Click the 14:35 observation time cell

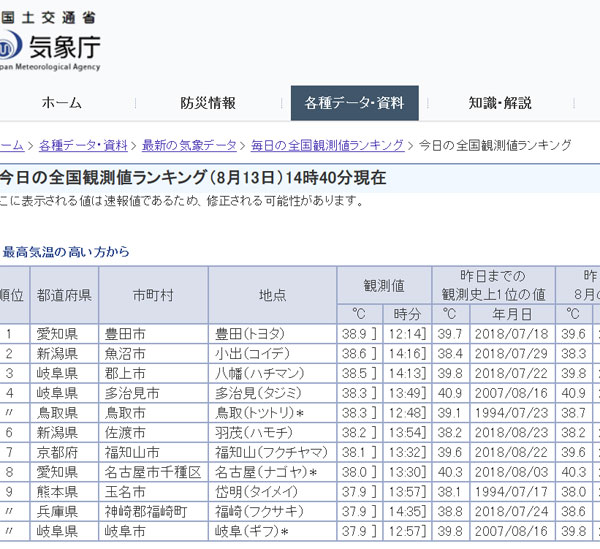click(x=408, y=512)
